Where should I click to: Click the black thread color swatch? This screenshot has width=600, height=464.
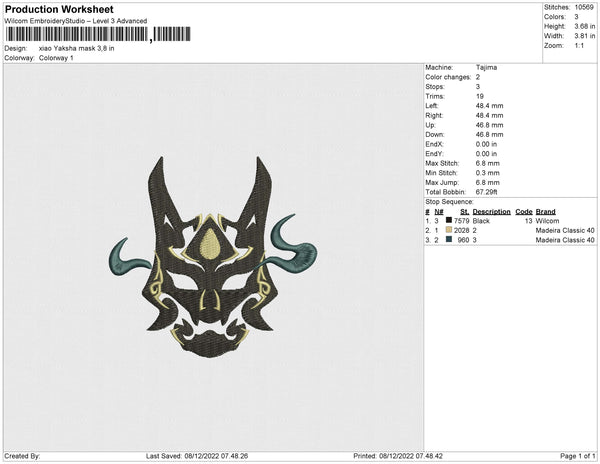coord(449,220)
